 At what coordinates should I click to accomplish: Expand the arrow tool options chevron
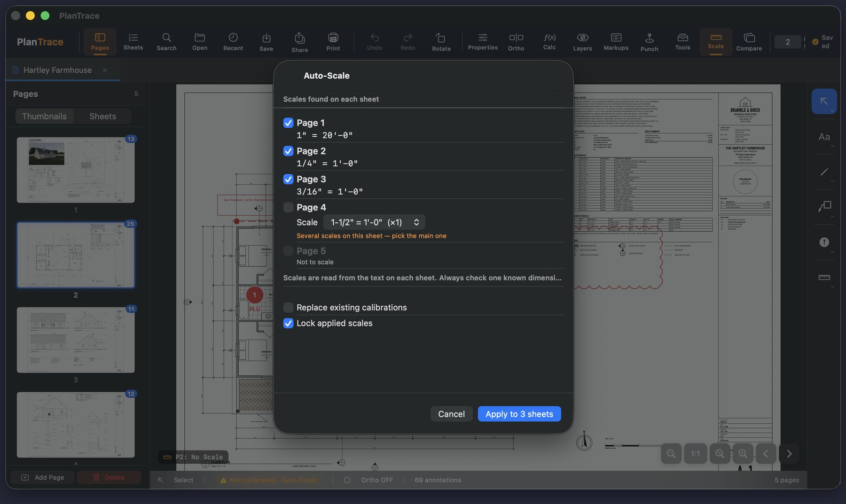(x=832, y=111)
